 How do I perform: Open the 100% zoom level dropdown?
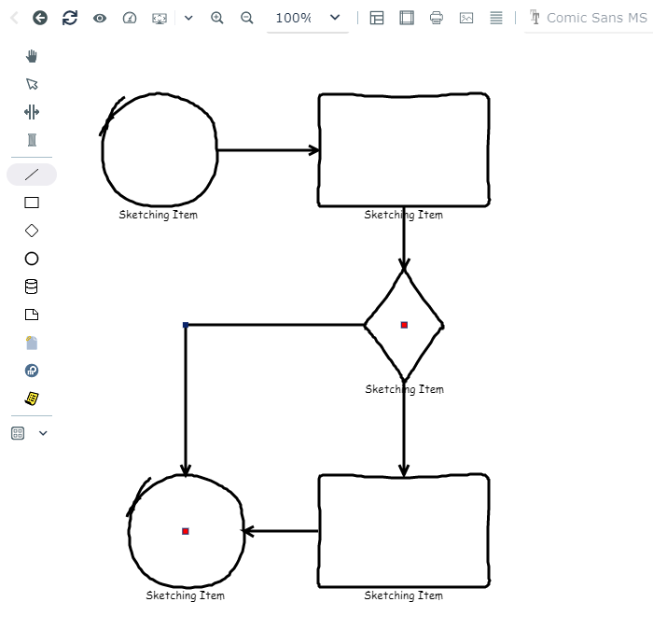pos(308,18)
